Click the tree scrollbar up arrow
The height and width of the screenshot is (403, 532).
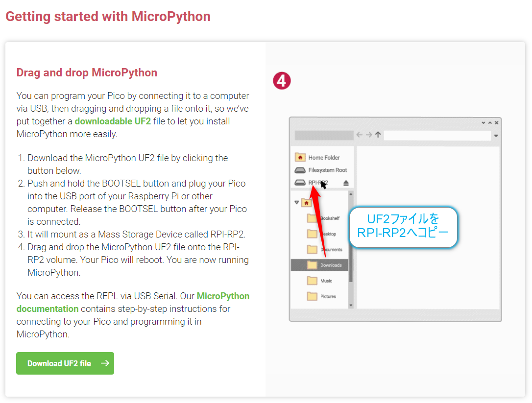[351, 194]
